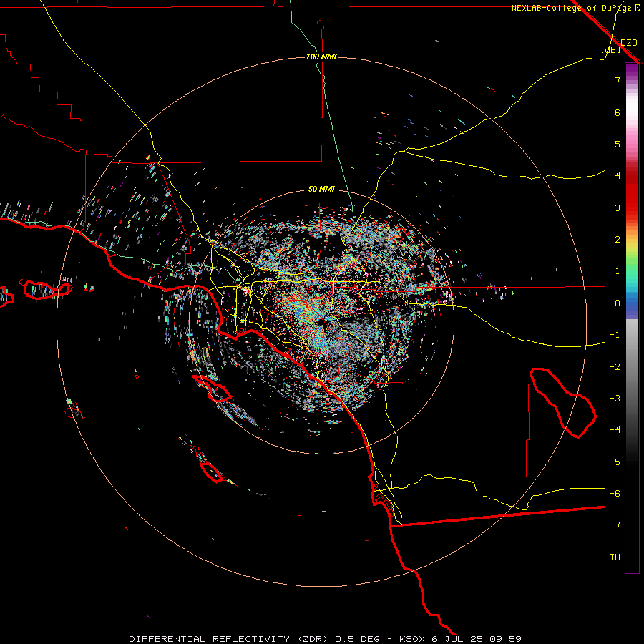
Task: Click the -4 value on color scale
Action: point(615,429)
